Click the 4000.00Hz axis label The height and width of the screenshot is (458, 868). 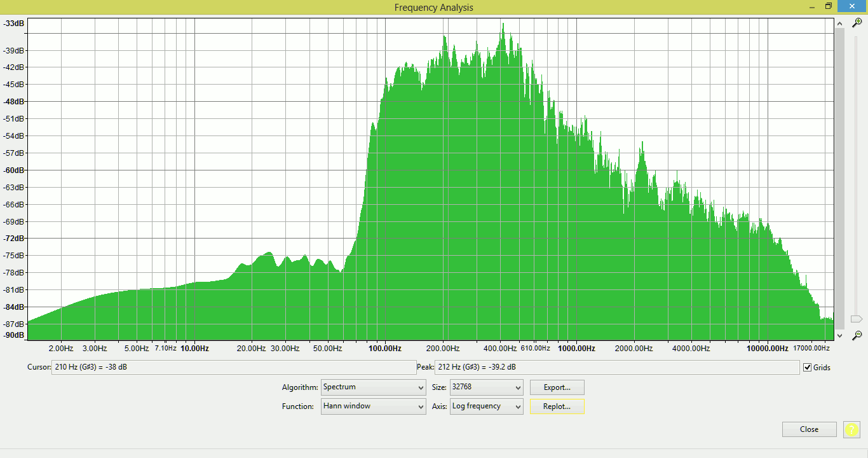click(x=691, y=348)
